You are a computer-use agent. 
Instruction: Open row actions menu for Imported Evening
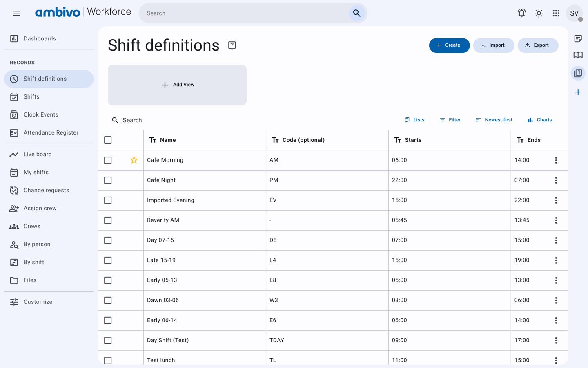coord(556,200)
